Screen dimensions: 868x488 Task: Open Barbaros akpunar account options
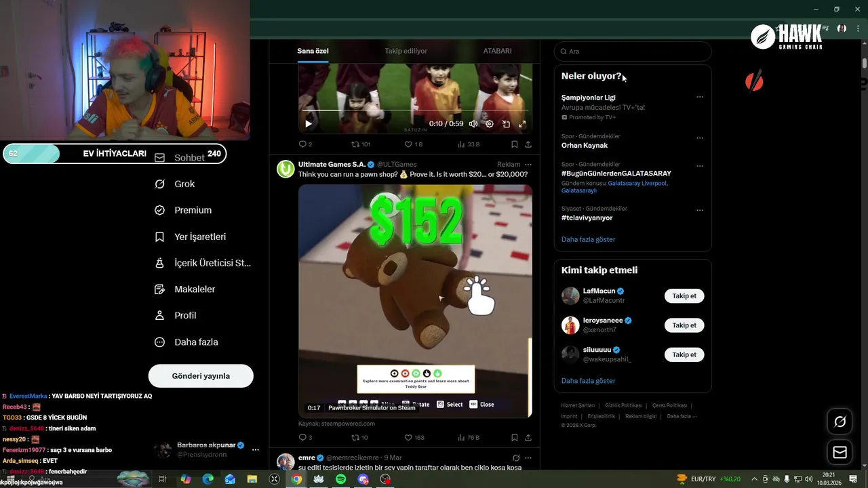pos(256,449)
